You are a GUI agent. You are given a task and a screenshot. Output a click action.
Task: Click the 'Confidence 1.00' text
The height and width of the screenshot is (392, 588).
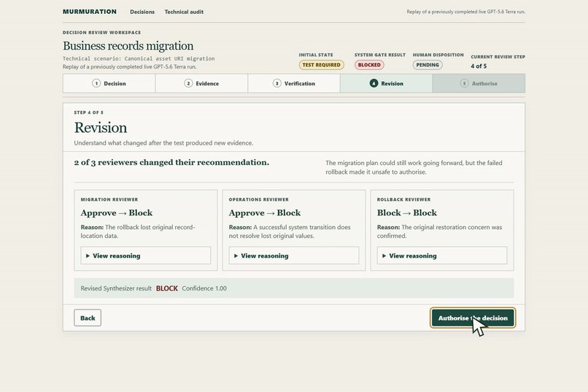[x=204, y=288]
